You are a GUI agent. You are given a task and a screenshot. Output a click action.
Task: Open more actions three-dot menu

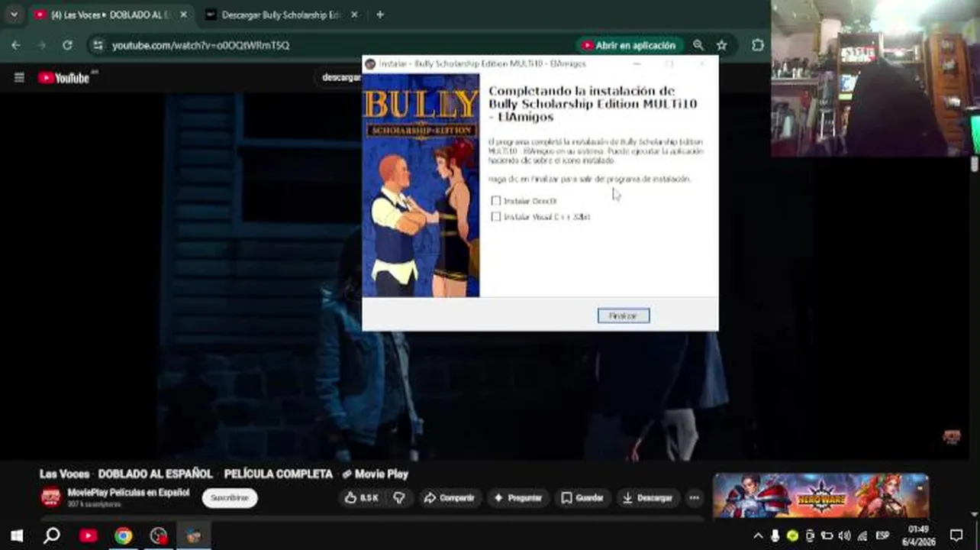694,498
